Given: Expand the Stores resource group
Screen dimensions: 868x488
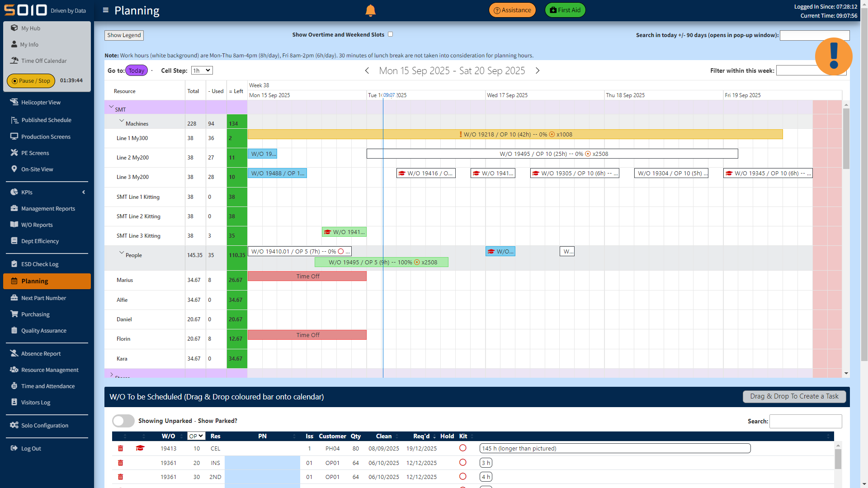Looking at the screenshot, I should tap(112, 374).
